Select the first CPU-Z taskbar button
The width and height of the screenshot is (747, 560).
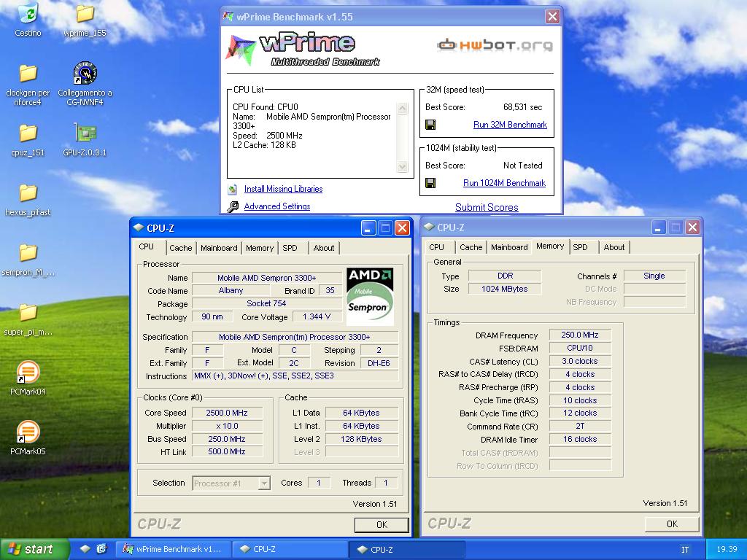pyautogui.click(x=290, y=549)
